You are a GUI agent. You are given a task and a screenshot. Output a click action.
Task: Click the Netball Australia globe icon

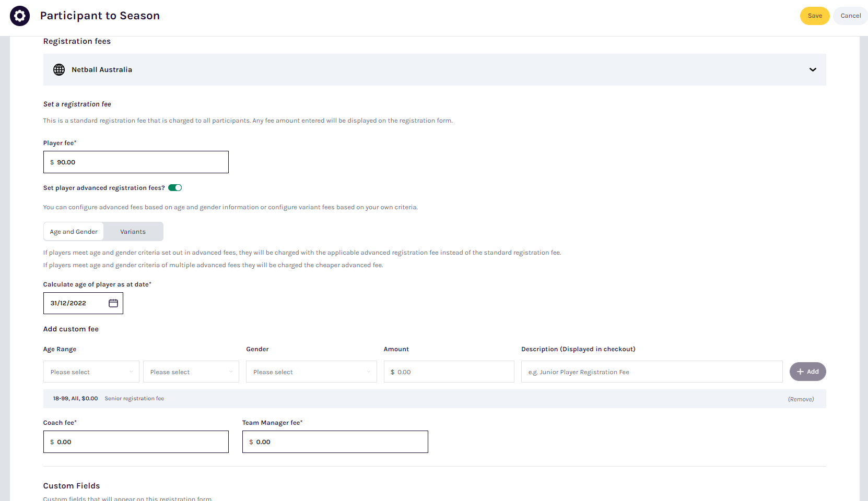59,69
